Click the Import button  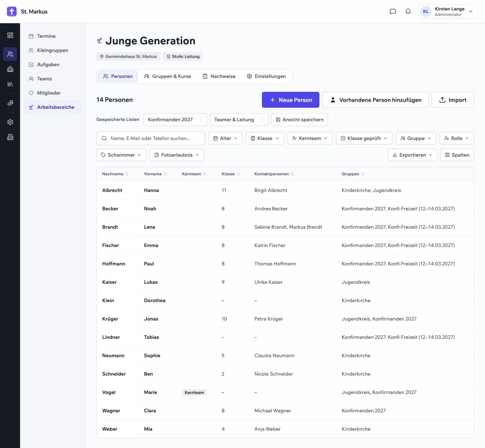click(453, 100)
